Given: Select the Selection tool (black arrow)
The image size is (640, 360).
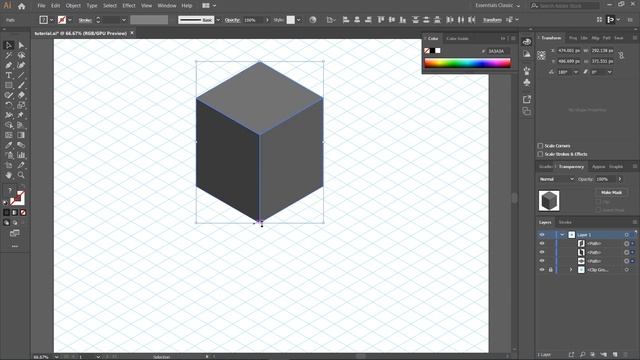Looking at the screenshot, I should 9,45.
